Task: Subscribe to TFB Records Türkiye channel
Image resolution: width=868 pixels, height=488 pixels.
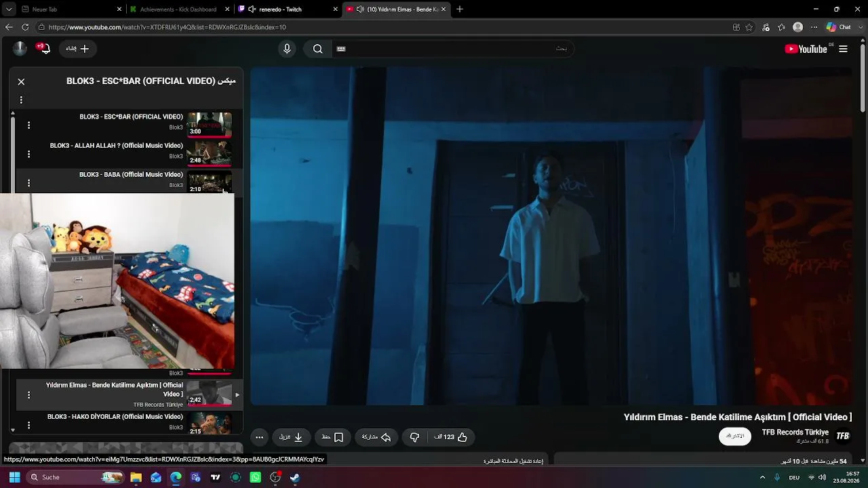Action: click(735, 436)
